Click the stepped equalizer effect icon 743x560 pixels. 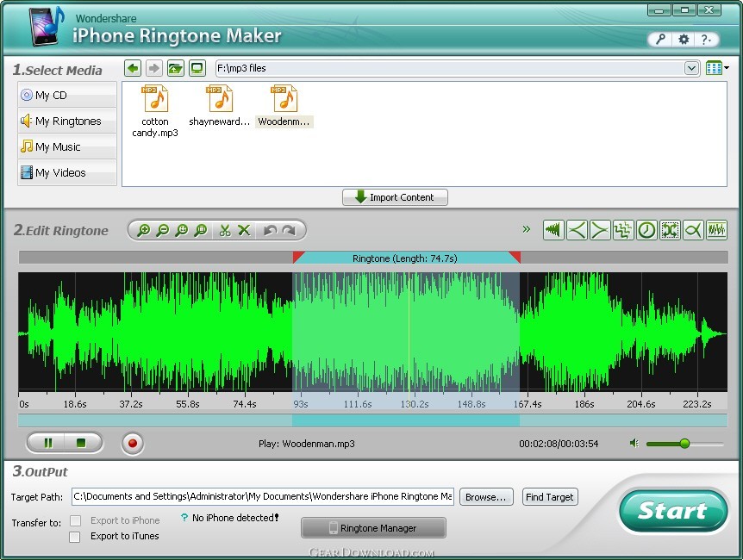[x=623, y=230]
